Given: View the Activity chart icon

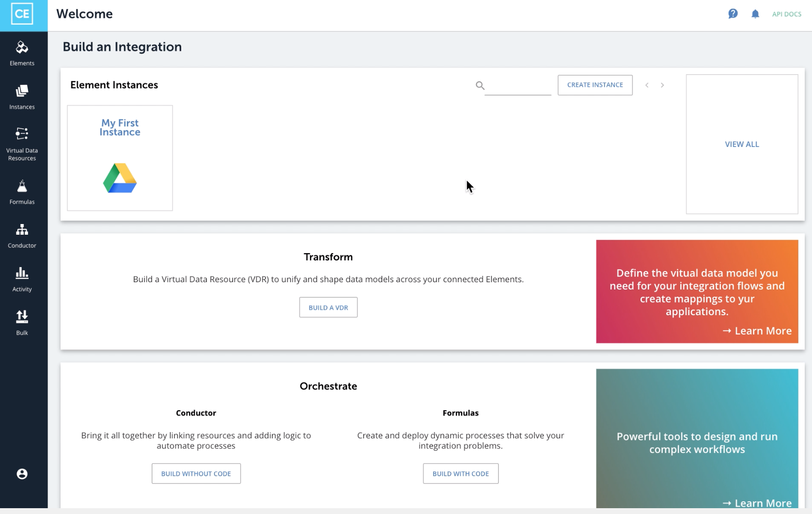Looking at the screenshot, I should tap(22, 273).
